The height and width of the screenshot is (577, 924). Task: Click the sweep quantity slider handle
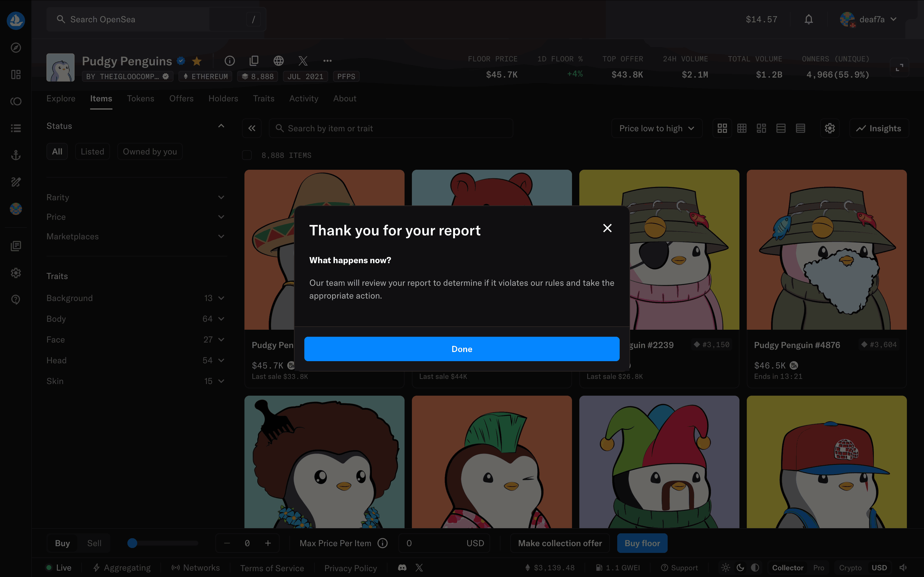(x=132, y=543)
